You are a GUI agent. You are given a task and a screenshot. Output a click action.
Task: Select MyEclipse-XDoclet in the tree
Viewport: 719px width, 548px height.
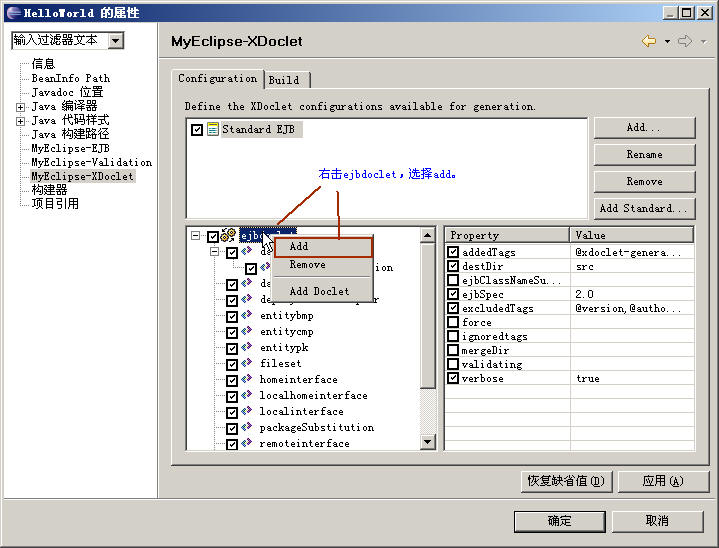[83, 177]
